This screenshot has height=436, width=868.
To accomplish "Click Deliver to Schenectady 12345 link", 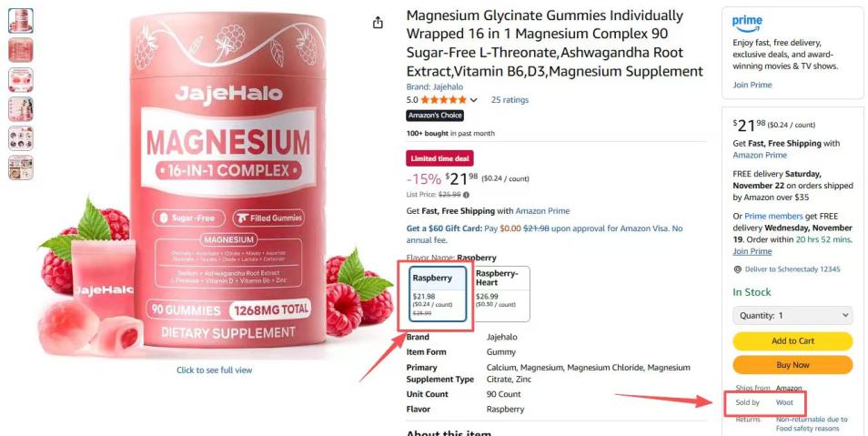I will coord(792,269).
